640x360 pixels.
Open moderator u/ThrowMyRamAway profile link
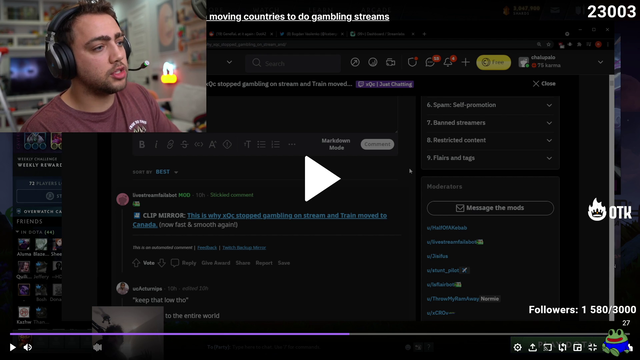[453, 299]
